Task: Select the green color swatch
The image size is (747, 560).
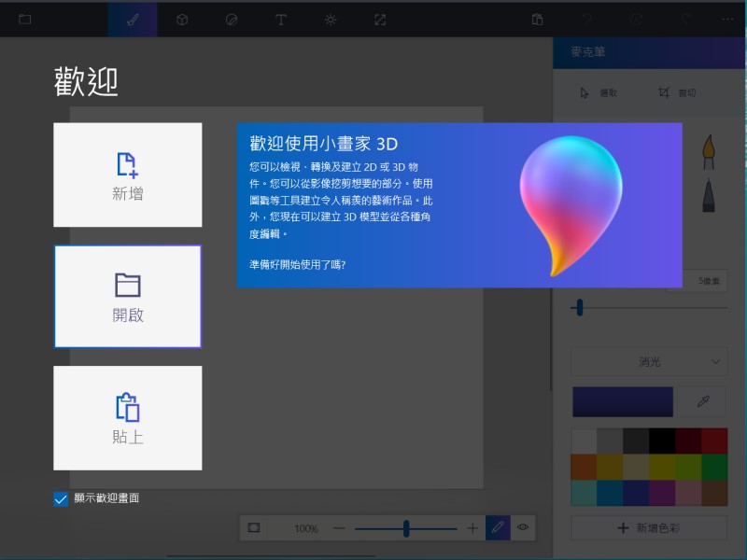Action: [714, 467]
